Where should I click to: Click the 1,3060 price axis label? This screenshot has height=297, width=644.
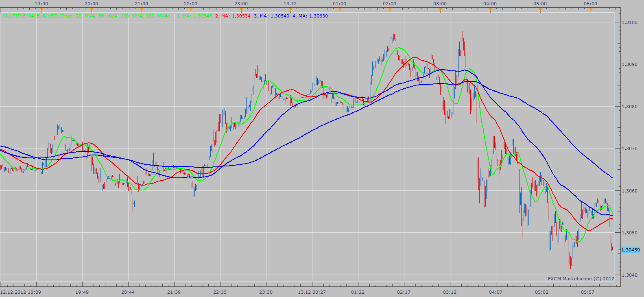[x=630, y=190]
